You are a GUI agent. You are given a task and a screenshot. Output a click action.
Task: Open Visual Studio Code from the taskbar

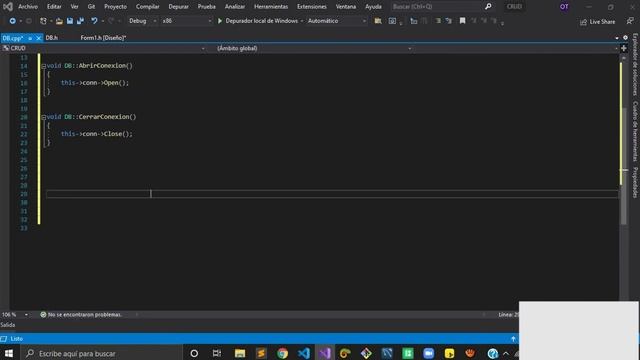(x=304, y=353)
